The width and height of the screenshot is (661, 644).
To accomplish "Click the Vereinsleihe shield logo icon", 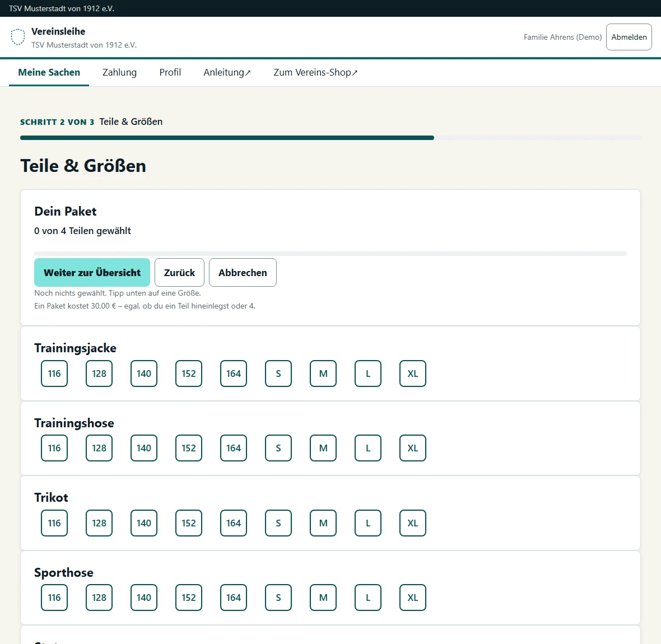I will [18, 37].
